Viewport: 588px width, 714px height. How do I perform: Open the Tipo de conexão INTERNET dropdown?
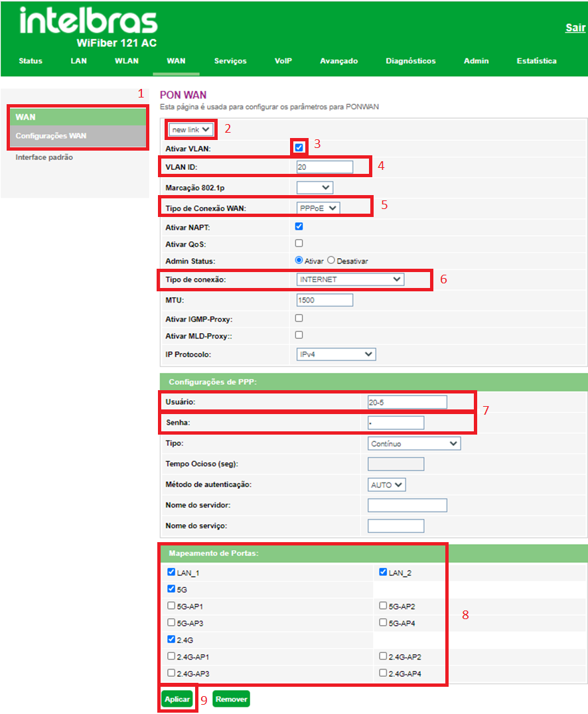350,279
